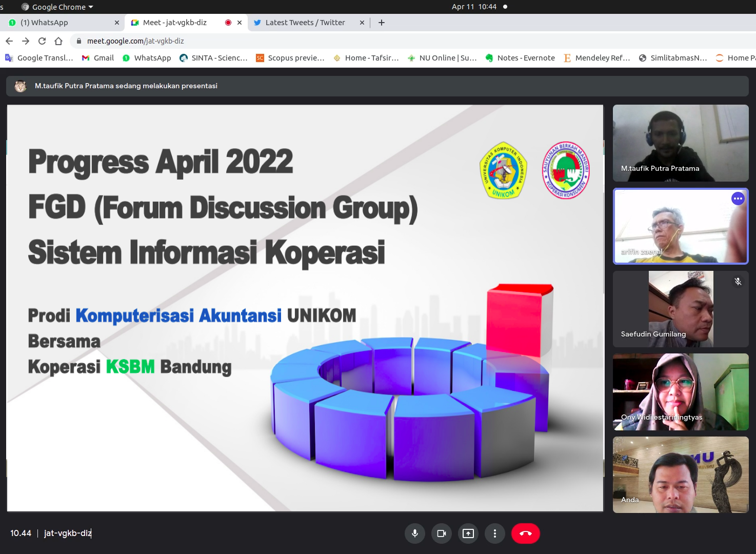Close the Twitter tab

tap(362, 23)
